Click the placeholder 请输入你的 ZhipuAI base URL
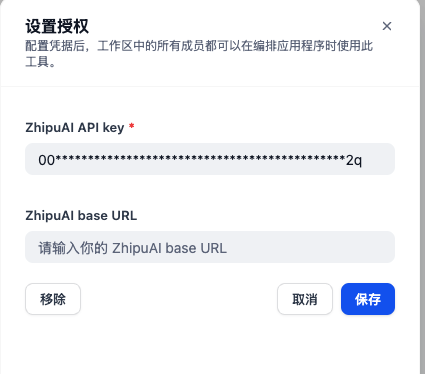Image resolution: width=425 pixels, height=374 pixels. [x=132, y=248]
